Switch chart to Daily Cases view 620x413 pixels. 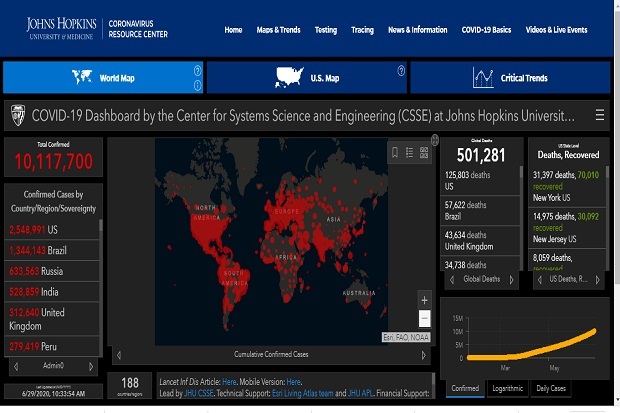[551, 388]
